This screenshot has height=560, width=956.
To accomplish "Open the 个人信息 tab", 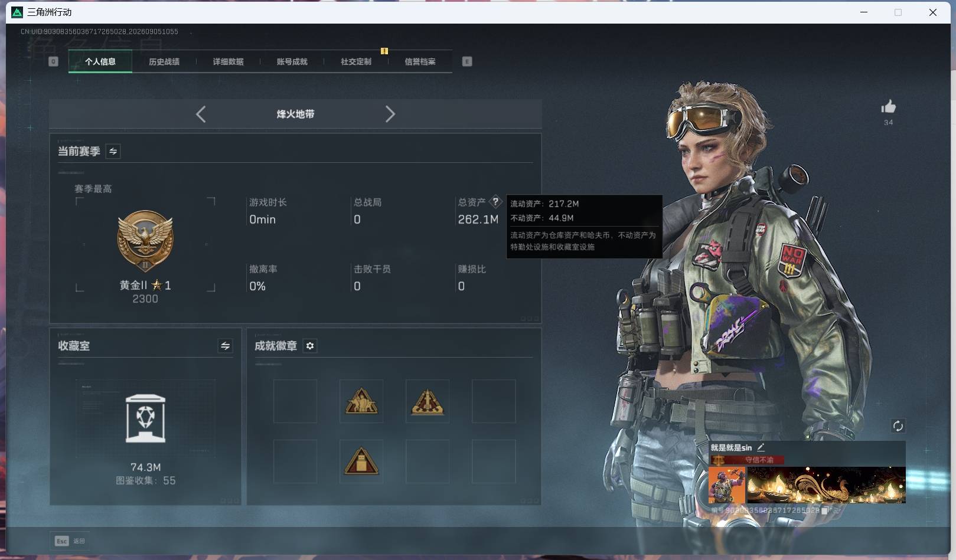I will [100, 61].
